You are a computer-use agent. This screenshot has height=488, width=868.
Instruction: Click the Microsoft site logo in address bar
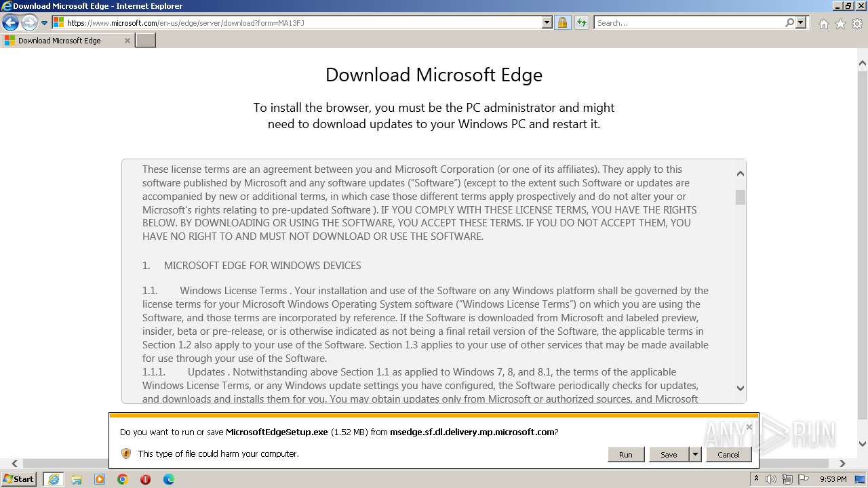coord(58,22)
